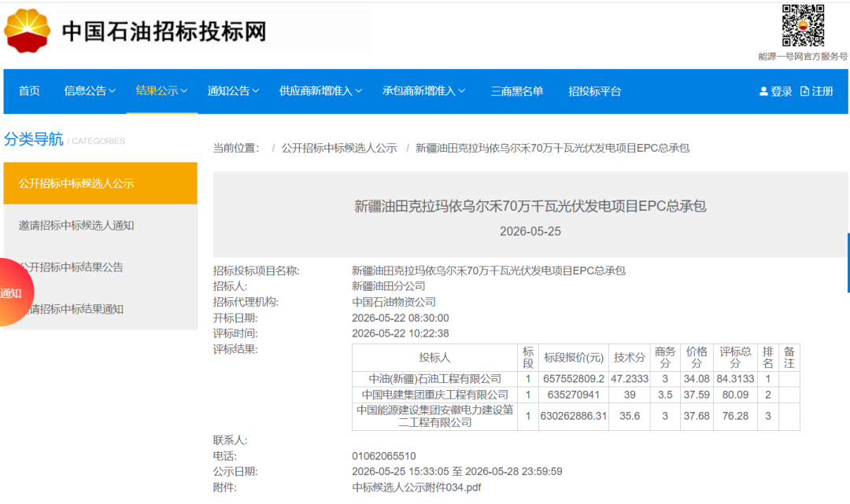
Task: Click bidder 中国电建集团重庆工程有限公司 cell
Action: pos(434,395)
